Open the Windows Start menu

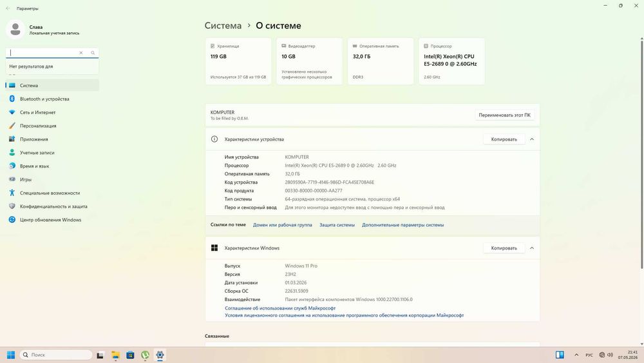[11, 355]
